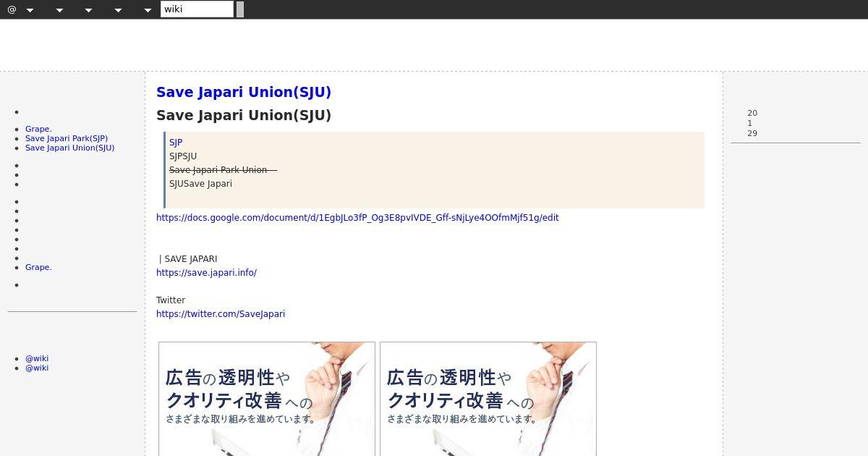Open the upper @wiki link in the sidebar
The height and width of the screenshot is (456, 868).
(x=37, y=358)
